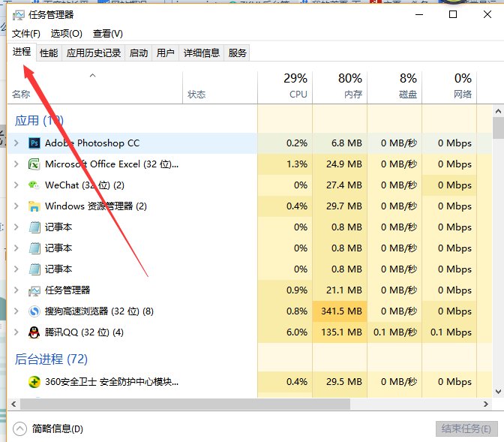Click the Adobe Photoshop CC icon
The height and width of the screenshot is (442, 504).
pos(34,143)
